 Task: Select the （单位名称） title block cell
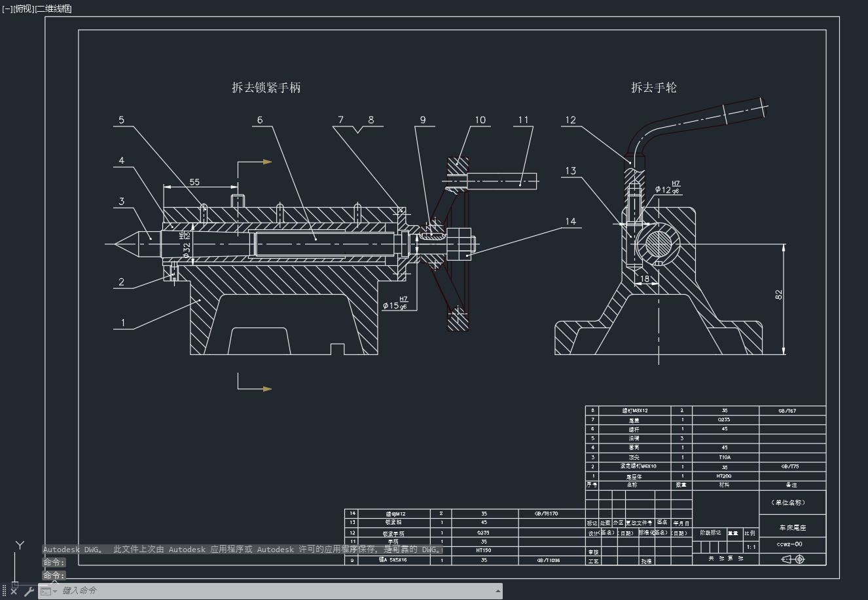792,503
